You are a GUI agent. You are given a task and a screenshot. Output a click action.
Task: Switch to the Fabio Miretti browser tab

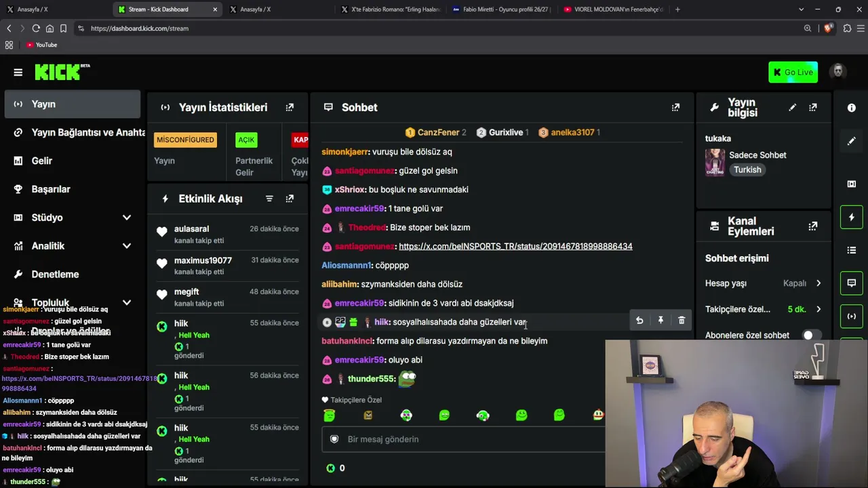[500, 9]
